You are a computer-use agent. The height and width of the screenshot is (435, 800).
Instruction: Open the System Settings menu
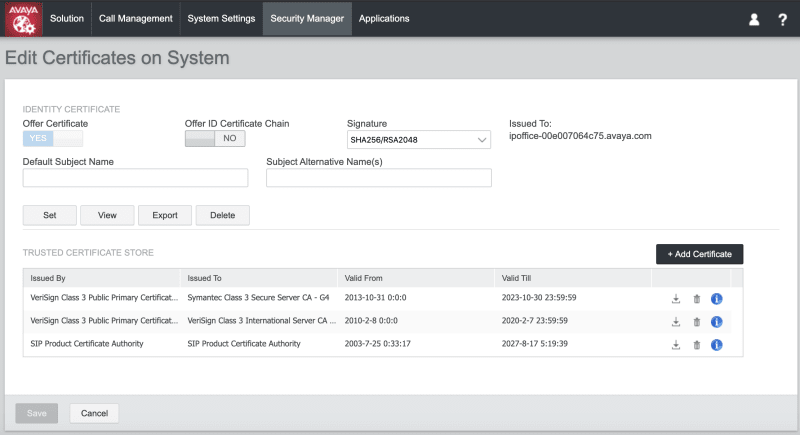click(x=221, y=19)
